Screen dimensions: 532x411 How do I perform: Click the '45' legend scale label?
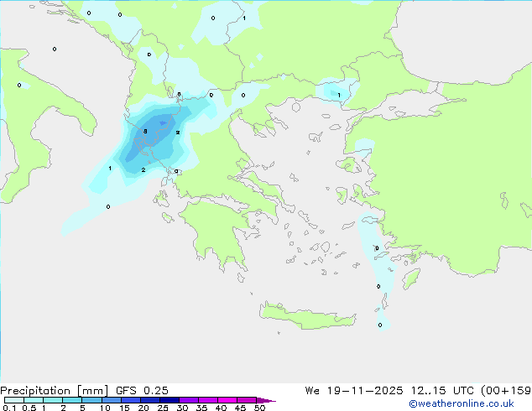coord(240,408)
